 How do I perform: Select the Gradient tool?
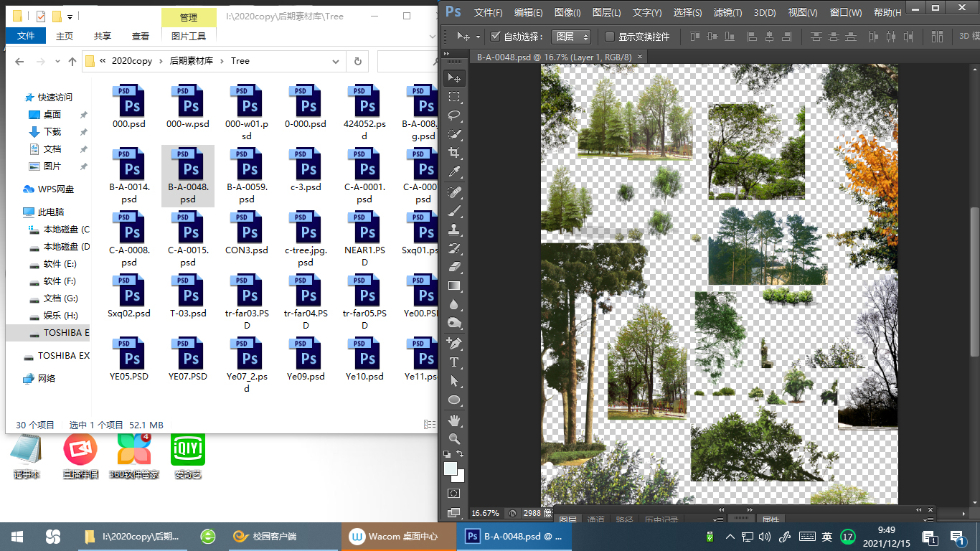(x=454, y=286)
